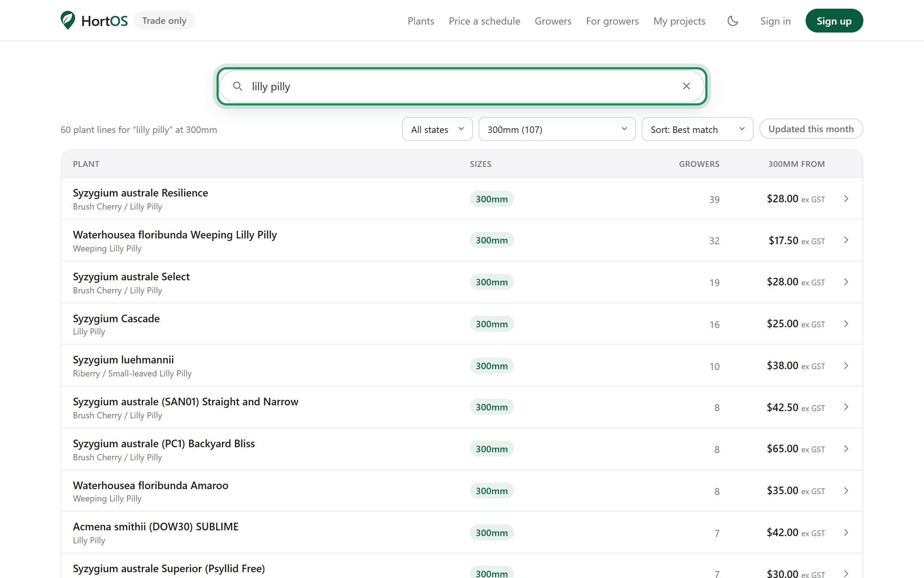Open the Backyard Bliss row chevron

point(846,449)
